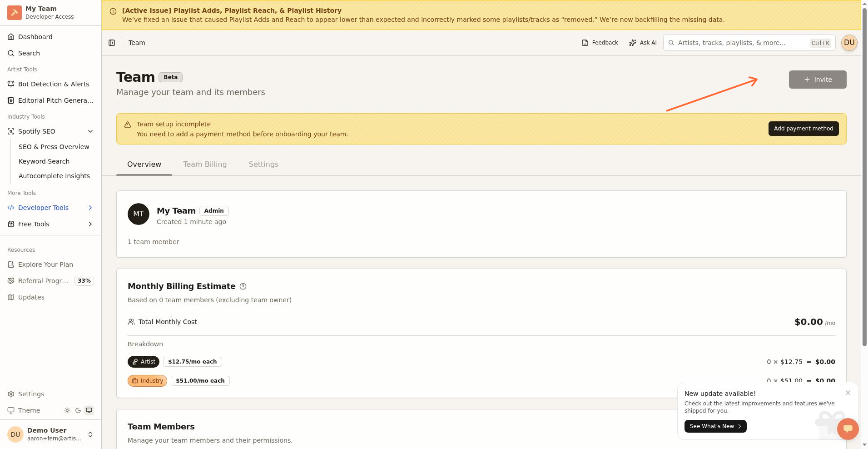Open Autocomplete Insights page
The height and width of the screenshot is (449, 868).
(x=54, y=176)
